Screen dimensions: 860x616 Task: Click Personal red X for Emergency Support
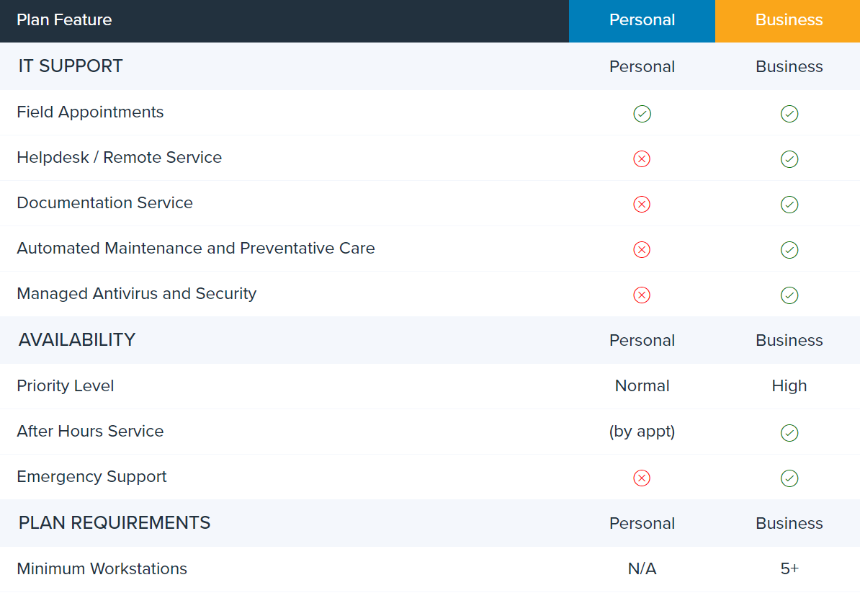coord(642,478)
